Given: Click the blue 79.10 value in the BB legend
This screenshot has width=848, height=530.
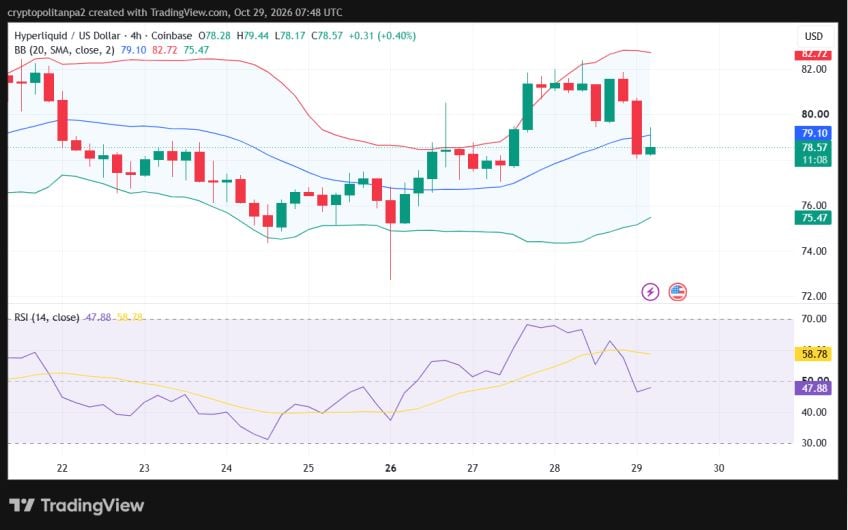Looking at the screenshot, I should [133, 50].
